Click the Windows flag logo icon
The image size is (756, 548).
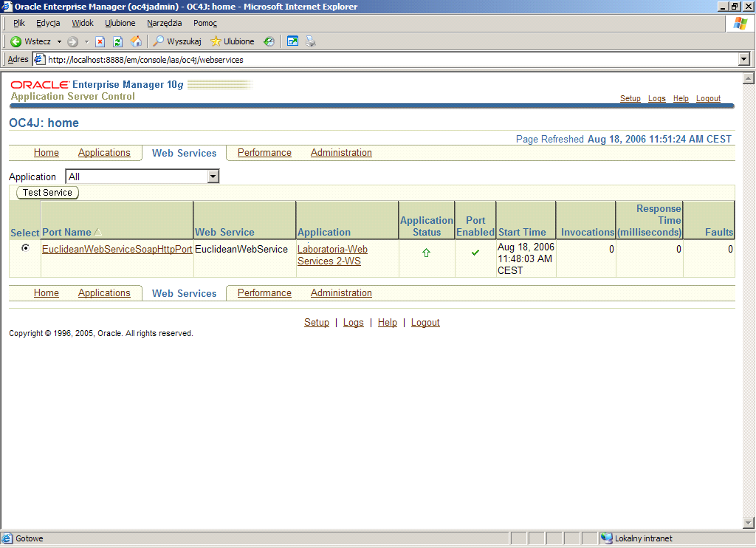click(x=740, y=23)
